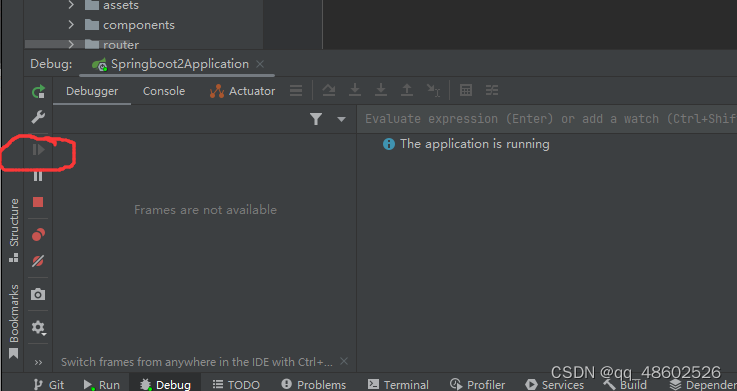Open the Profiler tool window

click(478, 385)
